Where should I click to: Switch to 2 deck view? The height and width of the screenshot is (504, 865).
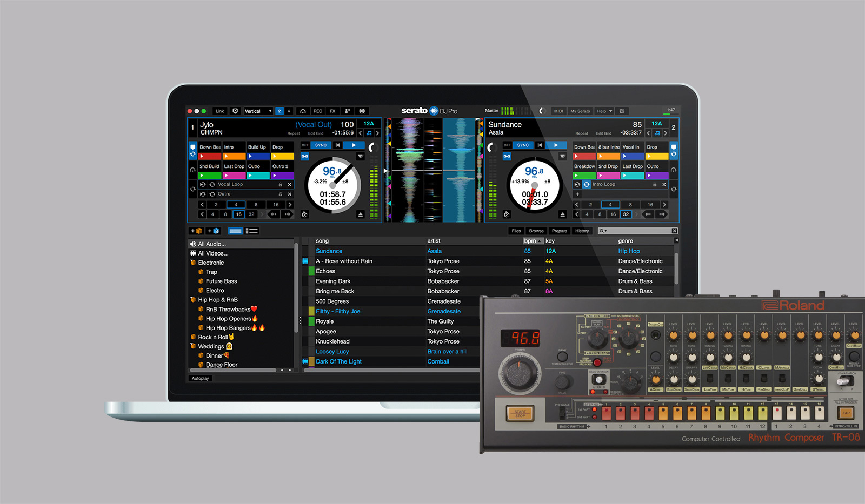click(x=279, y=111)
